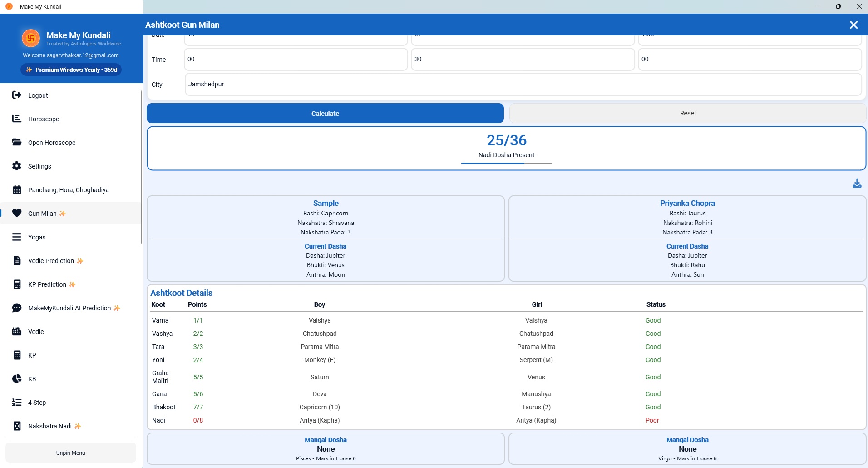The height and width of the screenshot is (468, 868).
Task: Click the AI Prediction chat bubble icon
Action: 17,308
